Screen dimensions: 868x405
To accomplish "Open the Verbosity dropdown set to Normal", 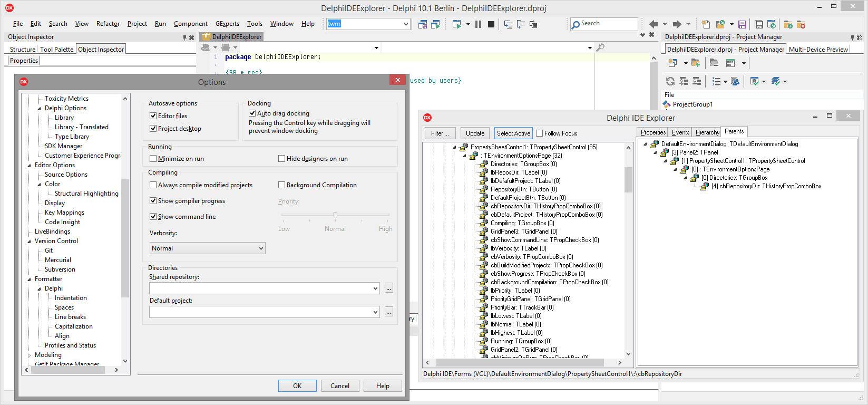I will click(208, 248).
